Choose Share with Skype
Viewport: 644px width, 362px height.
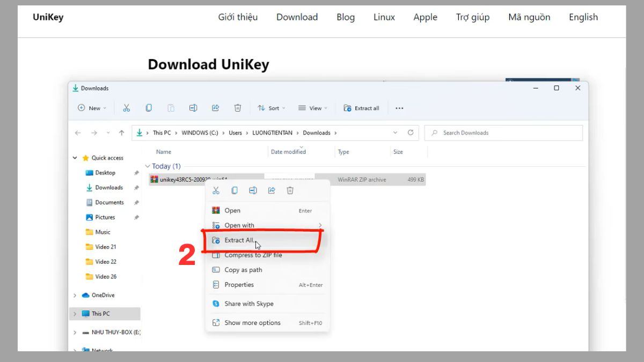click(x=268, y=304)
